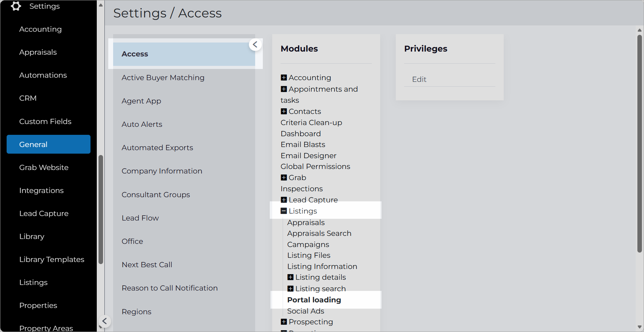Expand Listing search sub-node

click(290, 289)
